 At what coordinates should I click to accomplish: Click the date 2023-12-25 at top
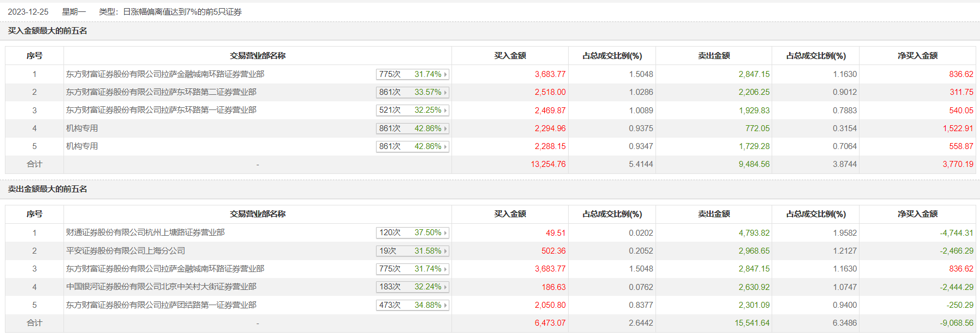coord(28,12)
